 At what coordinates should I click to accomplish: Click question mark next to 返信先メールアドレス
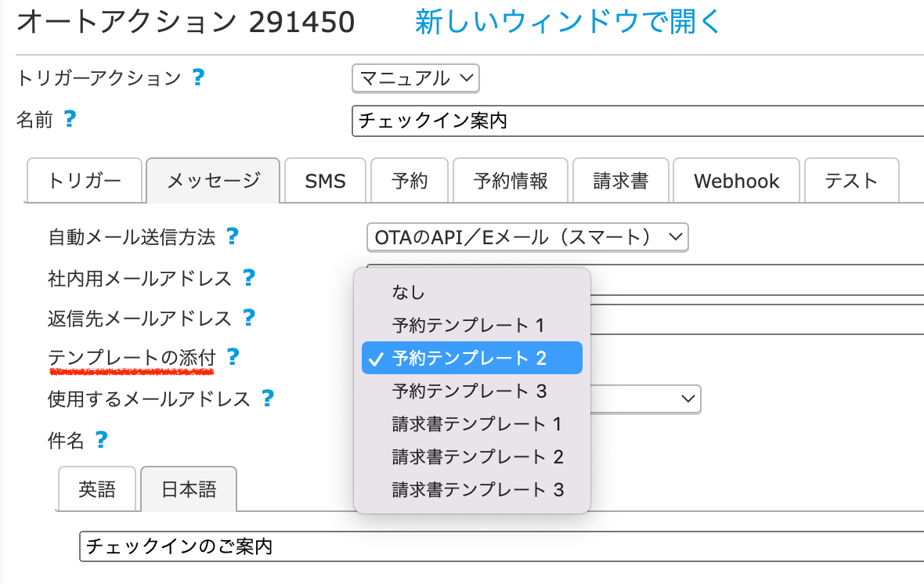(x=249, y=317)
